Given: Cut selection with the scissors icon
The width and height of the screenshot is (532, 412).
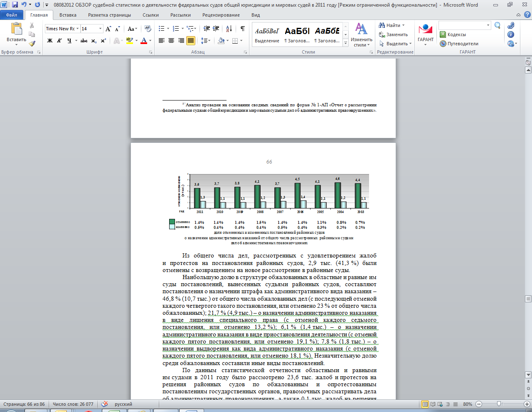Looking at the screenshot, I should (32, 26).
